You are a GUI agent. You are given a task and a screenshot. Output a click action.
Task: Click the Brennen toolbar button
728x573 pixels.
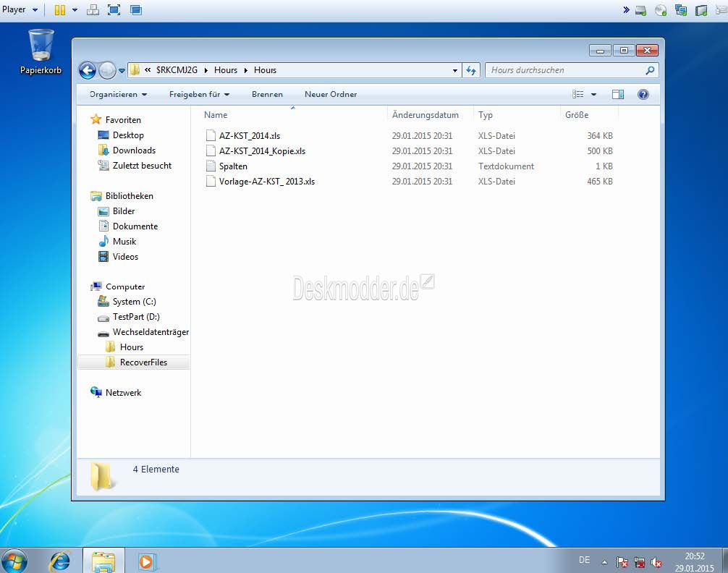coord(267,94)
